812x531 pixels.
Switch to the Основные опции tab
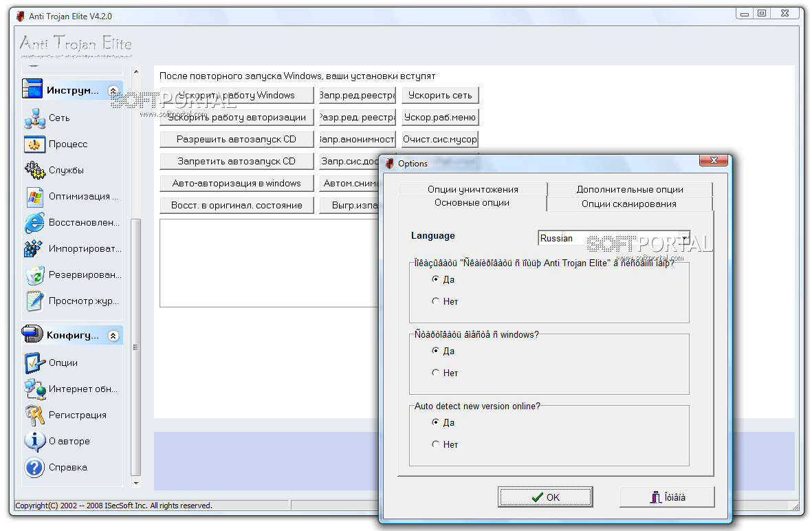tap(472, 202)
